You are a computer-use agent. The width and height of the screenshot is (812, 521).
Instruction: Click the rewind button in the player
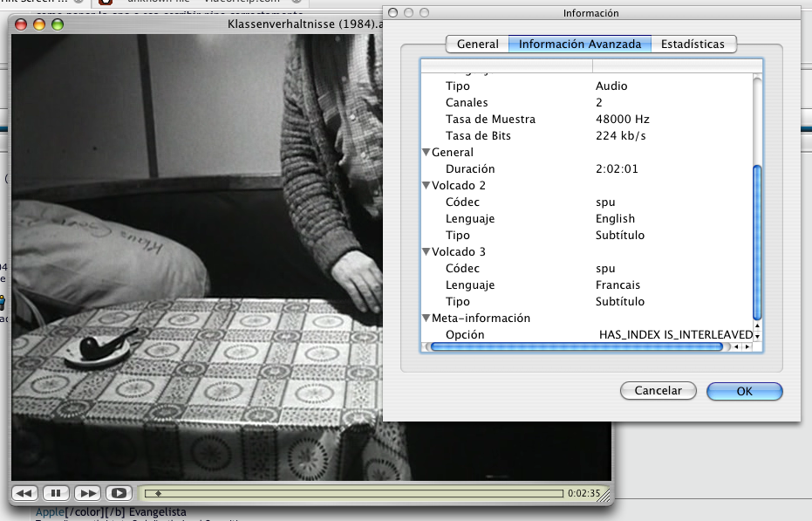(24, 493)
